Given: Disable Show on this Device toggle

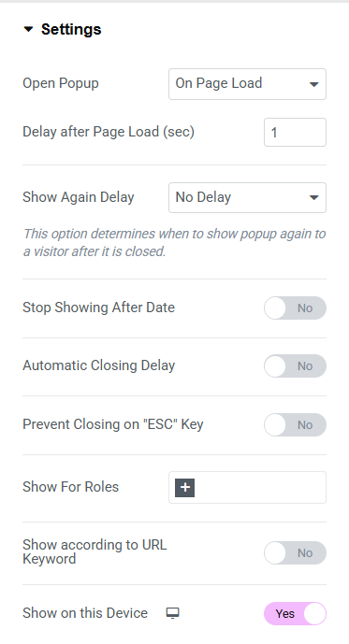Looking at the screenshot, I should (x=295, y=613).
